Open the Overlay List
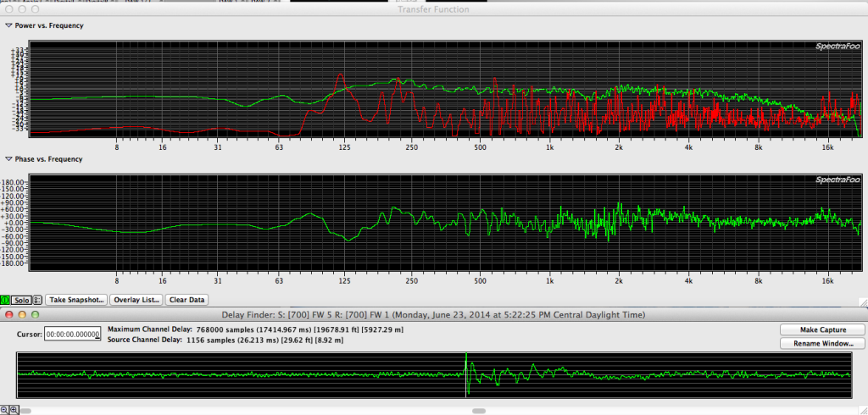The image size is (868, 415). 136,300
